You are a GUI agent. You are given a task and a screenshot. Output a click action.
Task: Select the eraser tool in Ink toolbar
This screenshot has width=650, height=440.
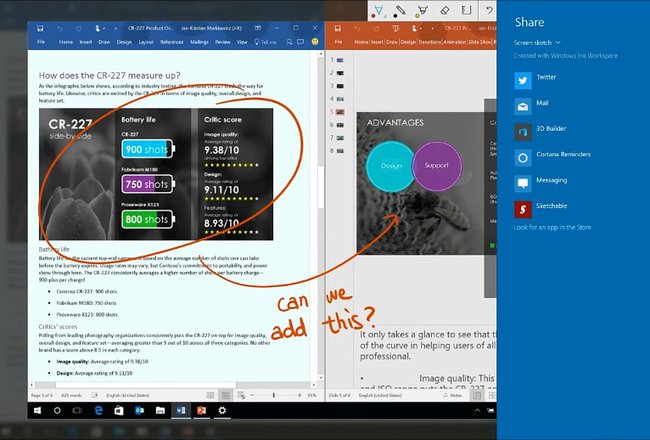tap(445, 10)
